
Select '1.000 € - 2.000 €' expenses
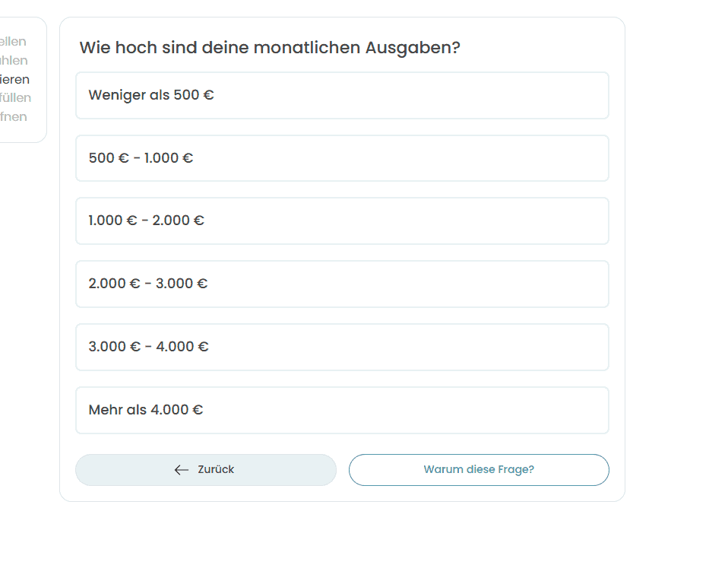pyautogui.click(x=342, y=221)
